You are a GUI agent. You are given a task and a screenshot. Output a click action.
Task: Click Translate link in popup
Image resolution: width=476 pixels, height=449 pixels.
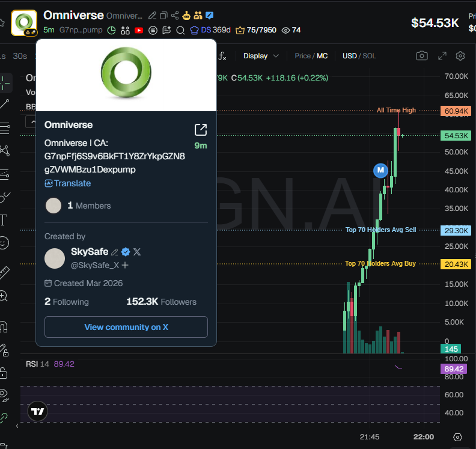coord(68,183)
